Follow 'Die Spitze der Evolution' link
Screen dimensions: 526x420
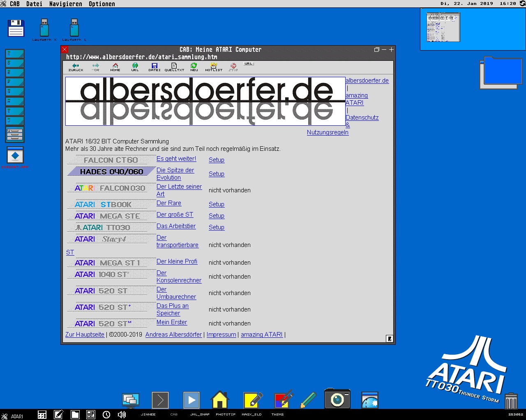point(175,174)
